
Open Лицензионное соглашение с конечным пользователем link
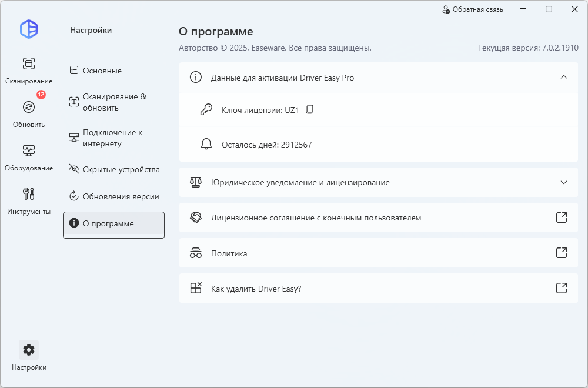point(378,218)
